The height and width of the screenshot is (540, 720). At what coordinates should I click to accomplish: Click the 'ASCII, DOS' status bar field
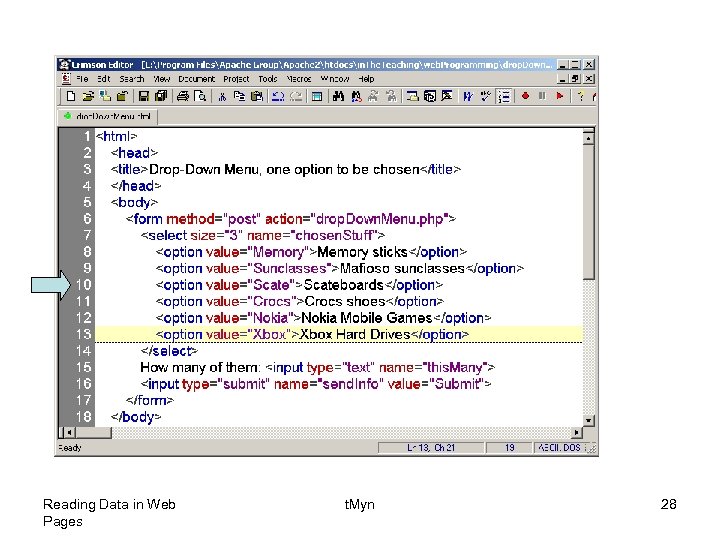(x=559, y=448)
